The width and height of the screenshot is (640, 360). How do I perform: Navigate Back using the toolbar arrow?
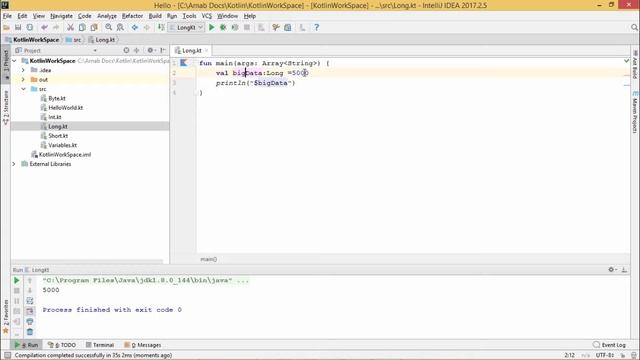coord(134,27)
